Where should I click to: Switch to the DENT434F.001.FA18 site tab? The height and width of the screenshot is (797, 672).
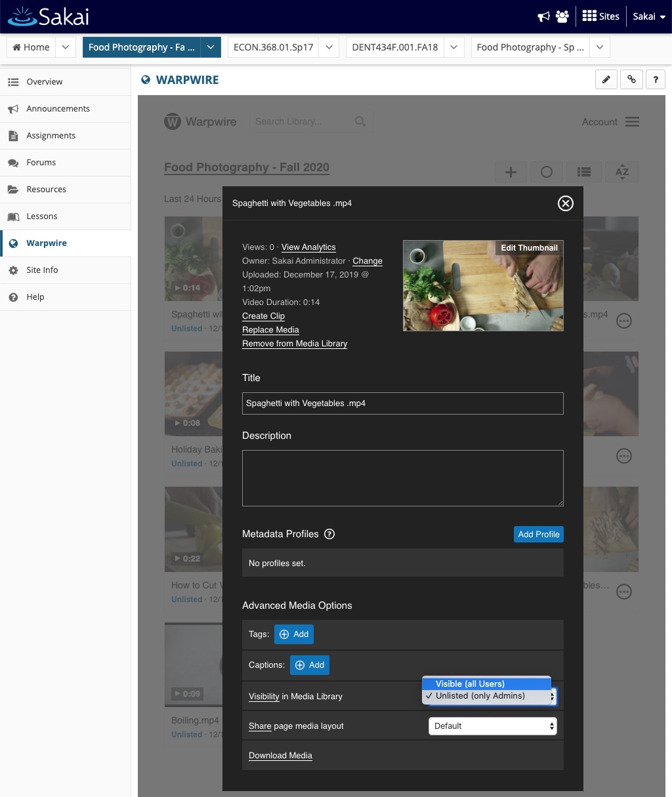(395, 47)
